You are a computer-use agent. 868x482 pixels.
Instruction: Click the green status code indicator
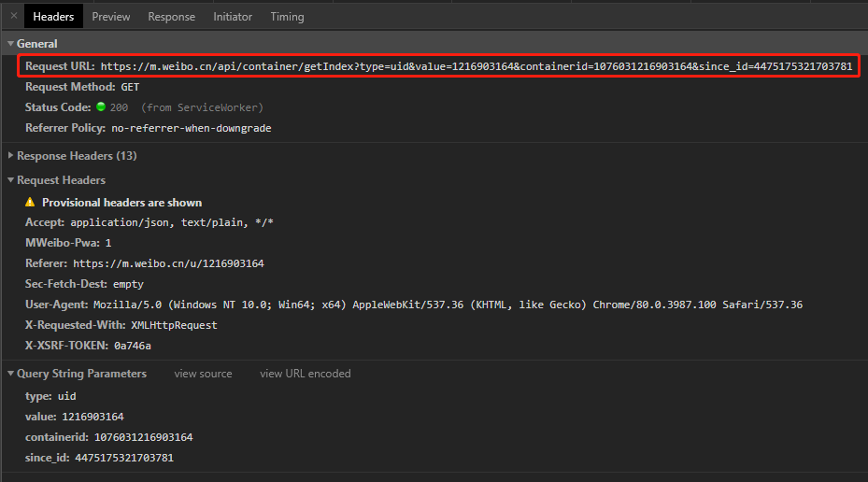point(101,106)
